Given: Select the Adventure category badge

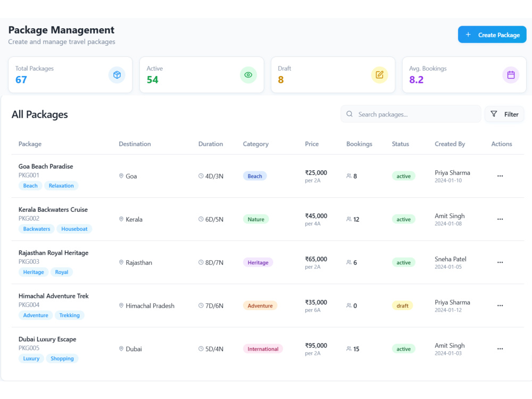Looking at the screenshot, I should [x=260, y=306].
